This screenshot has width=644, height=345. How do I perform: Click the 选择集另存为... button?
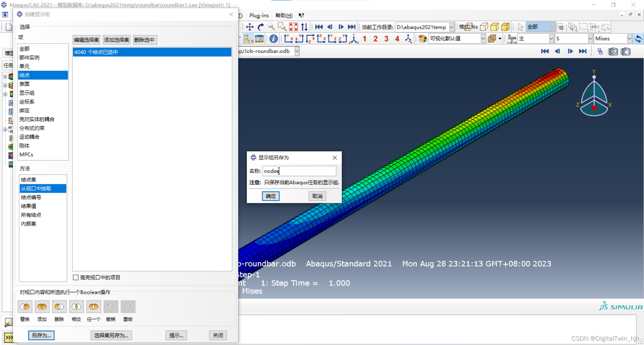(x=111, y=335)
